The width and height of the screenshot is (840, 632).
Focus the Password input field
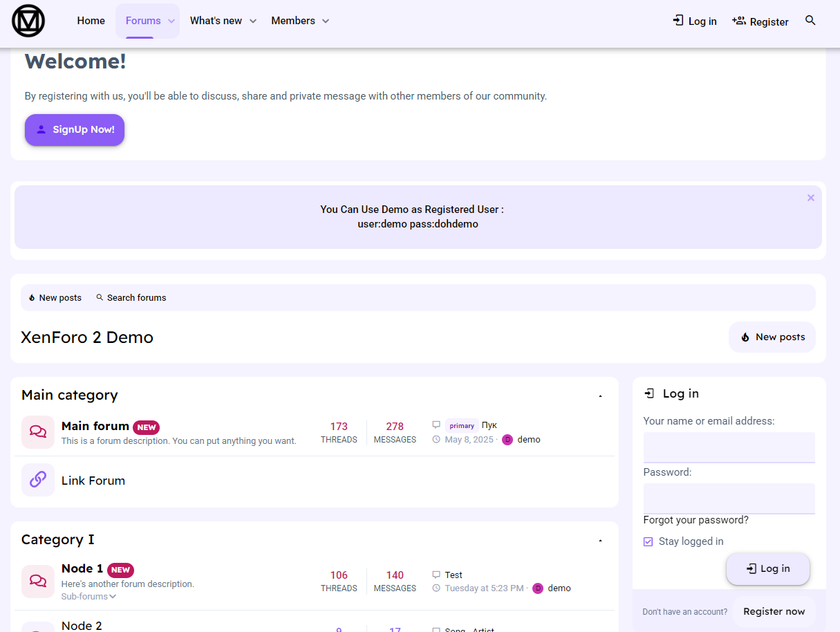pyautogui.click(x=729, y=499)
